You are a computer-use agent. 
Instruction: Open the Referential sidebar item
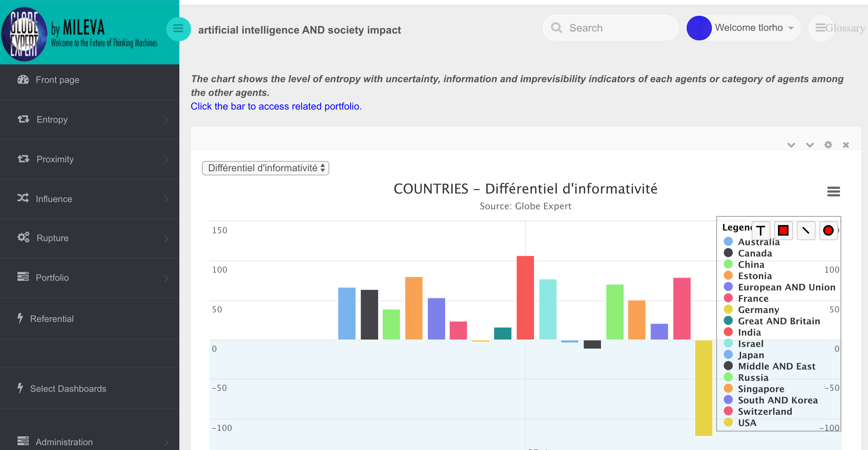tap(51, 319)
